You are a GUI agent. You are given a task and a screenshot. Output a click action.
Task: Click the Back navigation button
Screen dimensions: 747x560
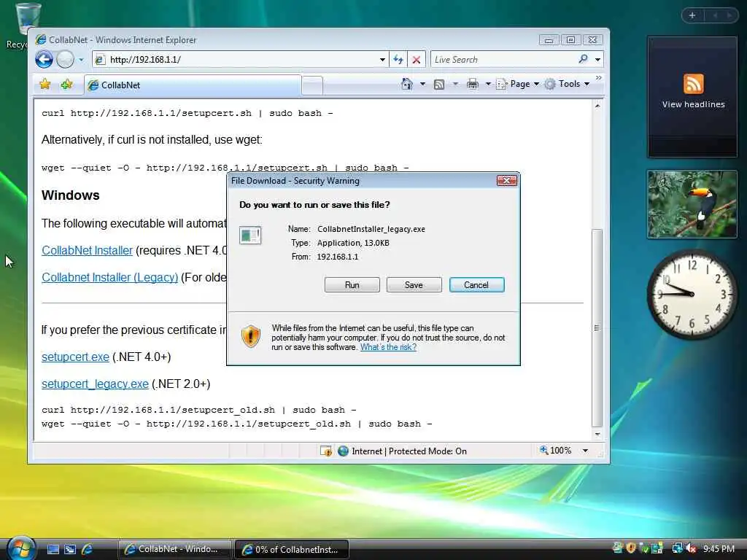coord(44,60)
